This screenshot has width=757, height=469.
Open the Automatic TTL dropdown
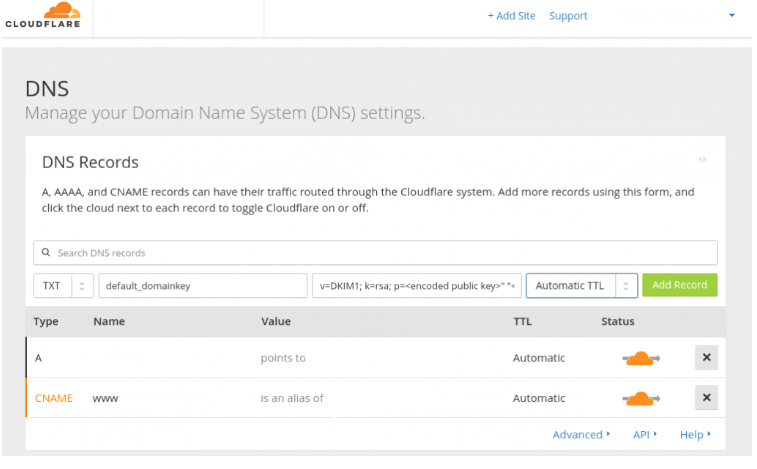[x=582, y=285]
